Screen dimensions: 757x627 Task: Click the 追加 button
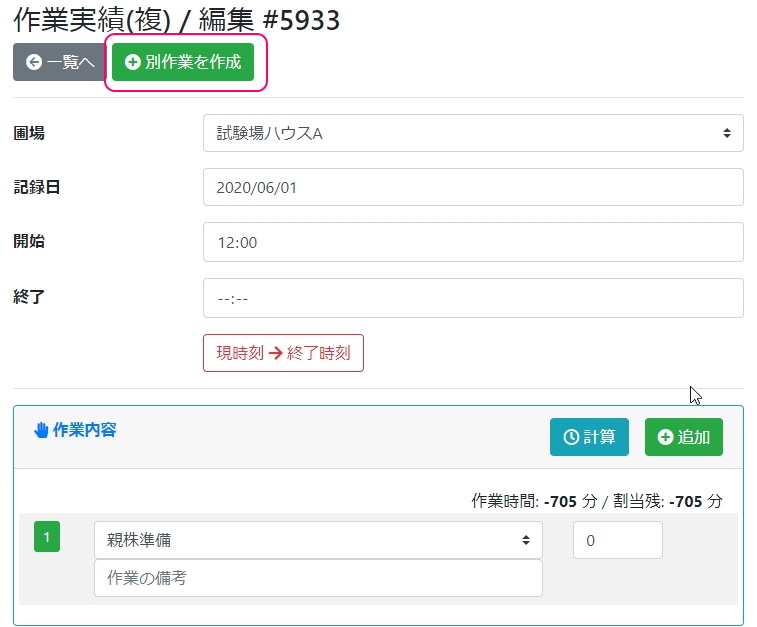pyautogui.click(x=684, y=437)
